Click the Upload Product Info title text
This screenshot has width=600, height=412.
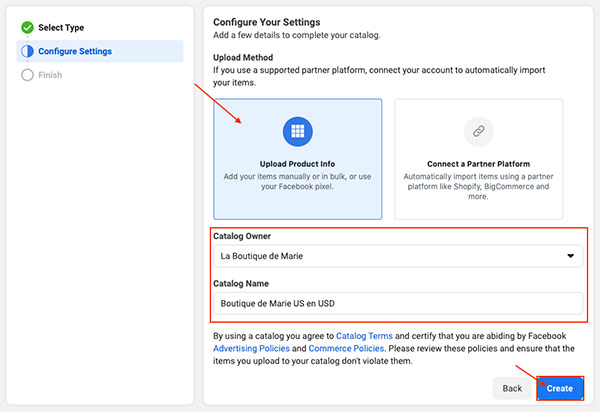point(297,164)
